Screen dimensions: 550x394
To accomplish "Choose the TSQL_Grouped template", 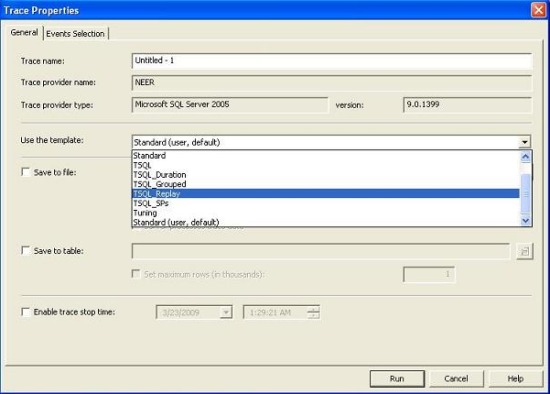I will [x=326, y=184].
